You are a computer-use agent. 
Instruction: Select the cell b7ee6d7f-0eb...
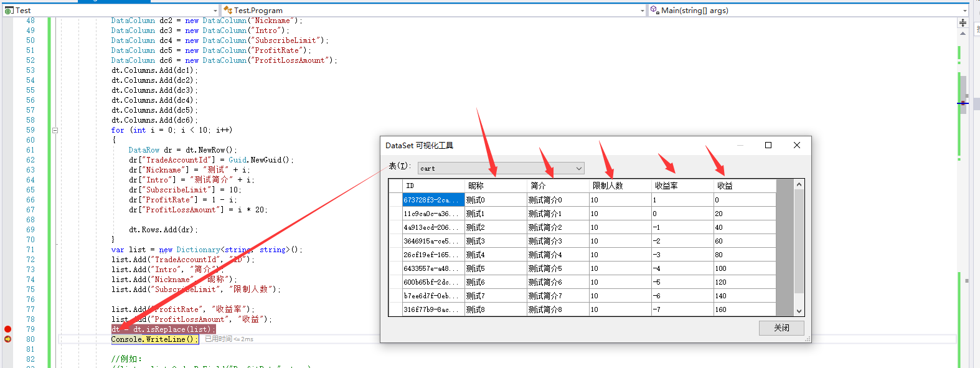pyautogui.click(x=433, y=296)
